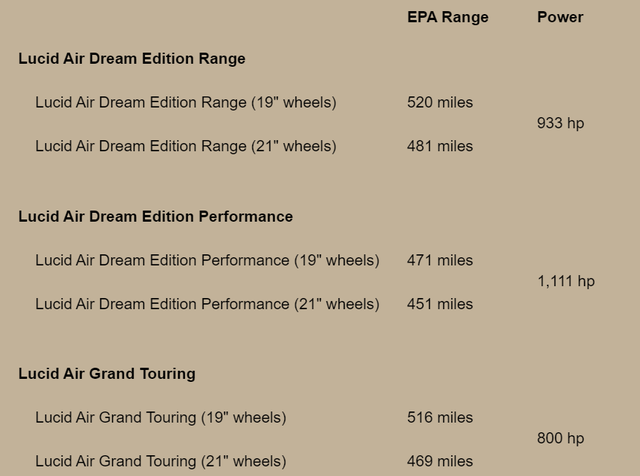Click the EPA Range column header
Screen dimensions: 640x476
(x=447, y=17)
